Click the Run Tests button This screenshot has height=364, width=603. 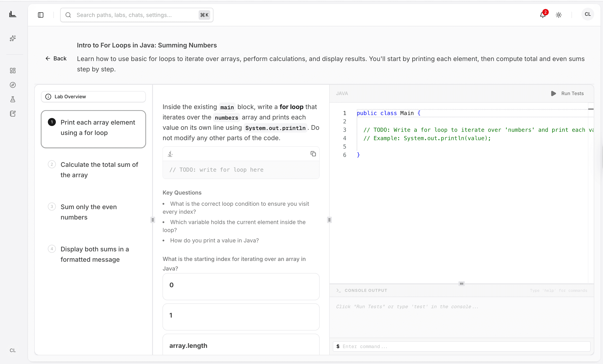(x=567, y=93)
